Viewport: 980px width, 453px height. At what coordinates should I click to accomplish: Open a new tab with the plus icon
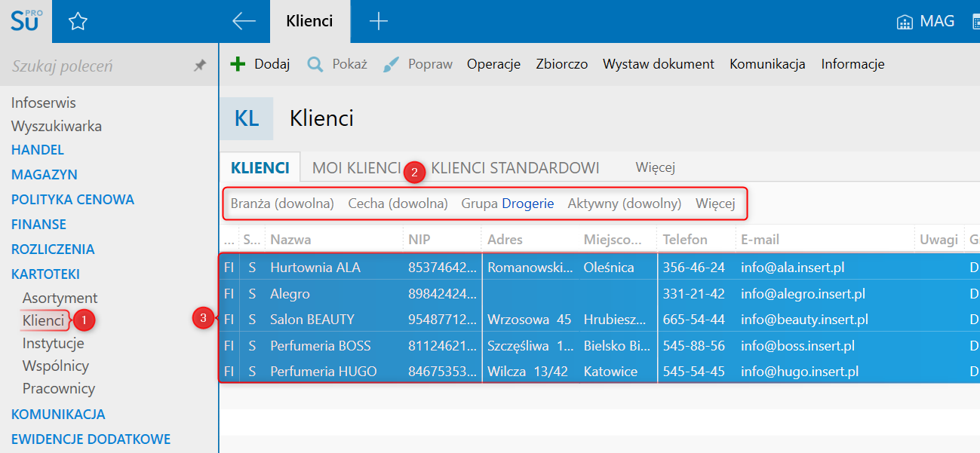click(379, 21)
